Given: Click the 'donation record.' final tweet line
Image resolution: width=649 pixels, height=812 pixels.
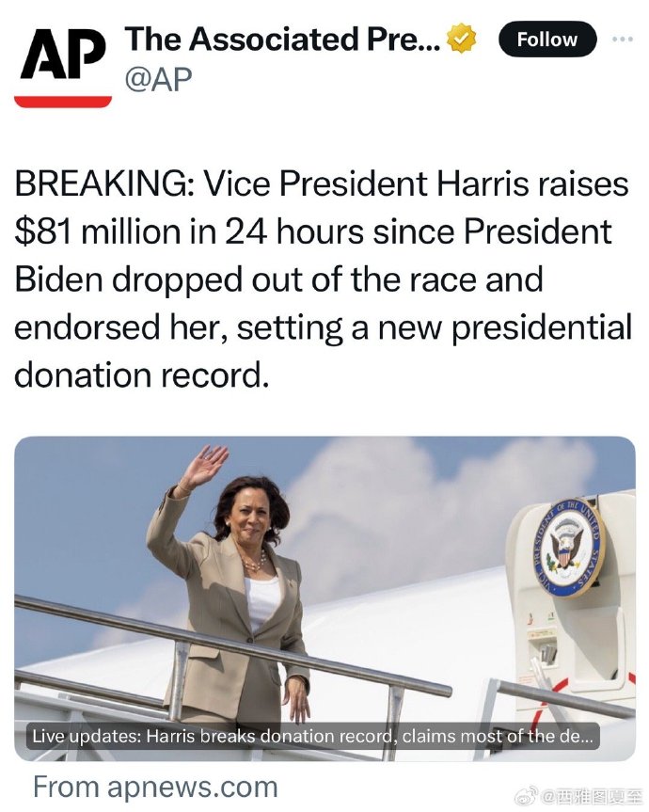Looking at the screenshot, I should [x=142, y=374].
